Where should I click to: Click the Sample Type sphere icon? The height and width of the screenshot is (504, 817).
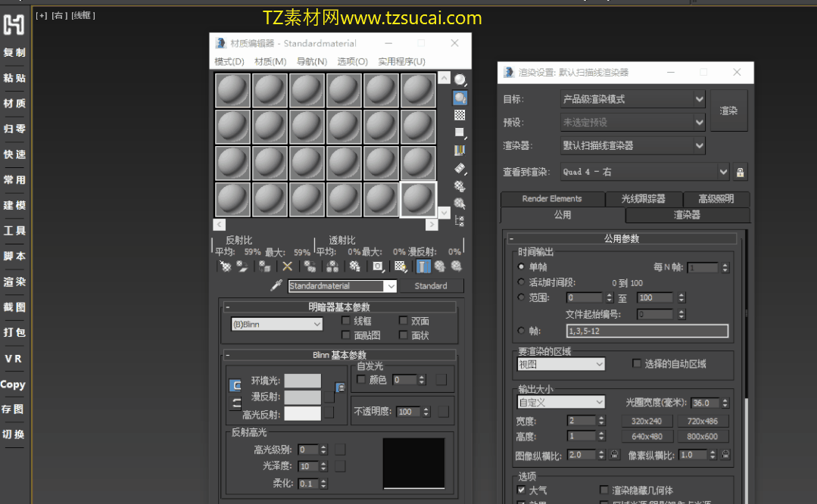coord(460,79)
